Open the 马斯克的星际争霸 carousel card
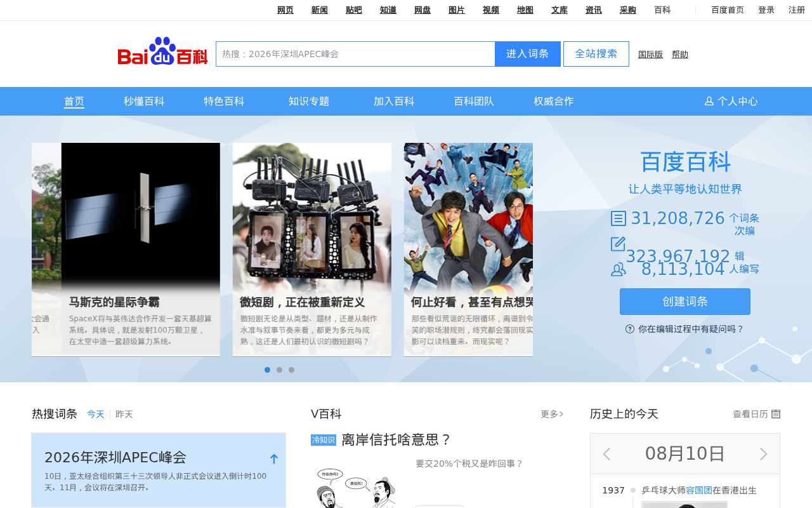Screen dimensions: 812x508 tap(141, 249)
